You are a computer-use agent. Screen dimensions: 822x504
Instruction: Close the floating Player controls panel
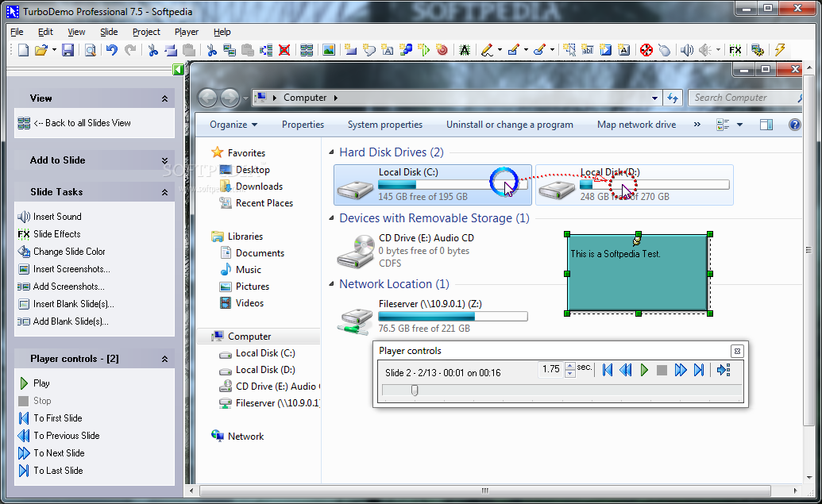click(737, 351)
